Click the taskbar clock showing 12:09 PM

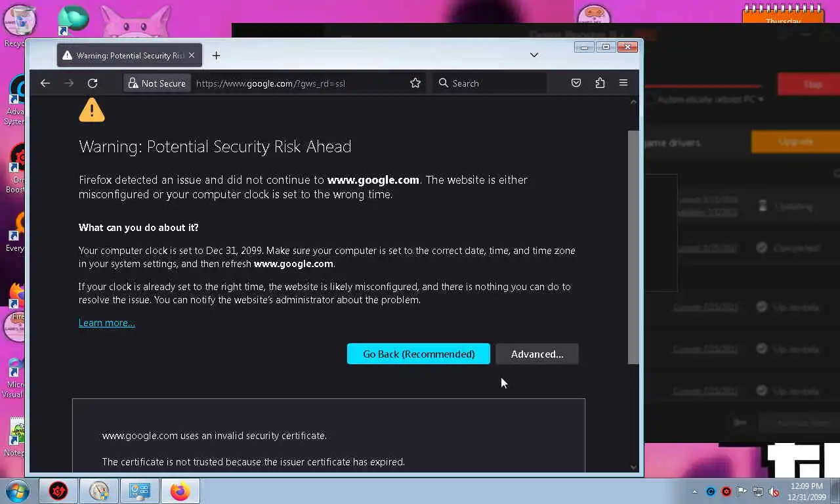[x=807, y=492]
